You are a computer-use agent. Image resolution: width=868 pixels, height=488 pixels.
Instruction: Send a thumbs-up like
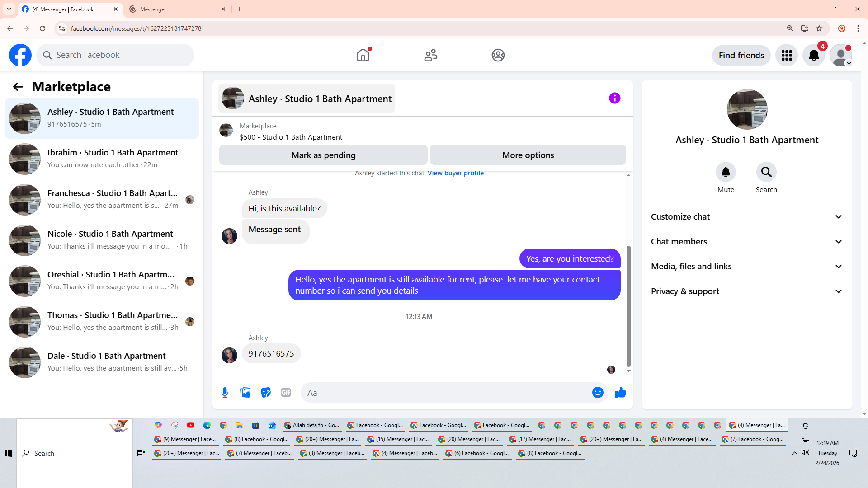pos(620,393)
